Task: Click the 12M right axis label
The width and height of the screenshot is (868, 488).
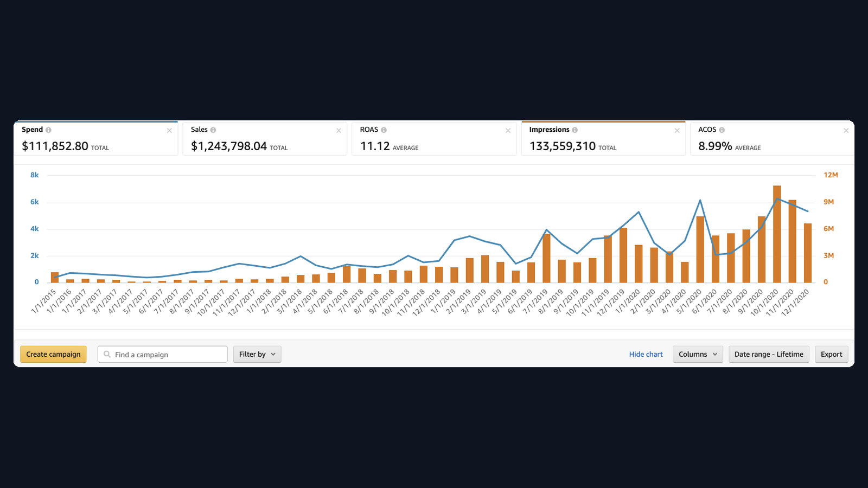Action: coord(831,175)
